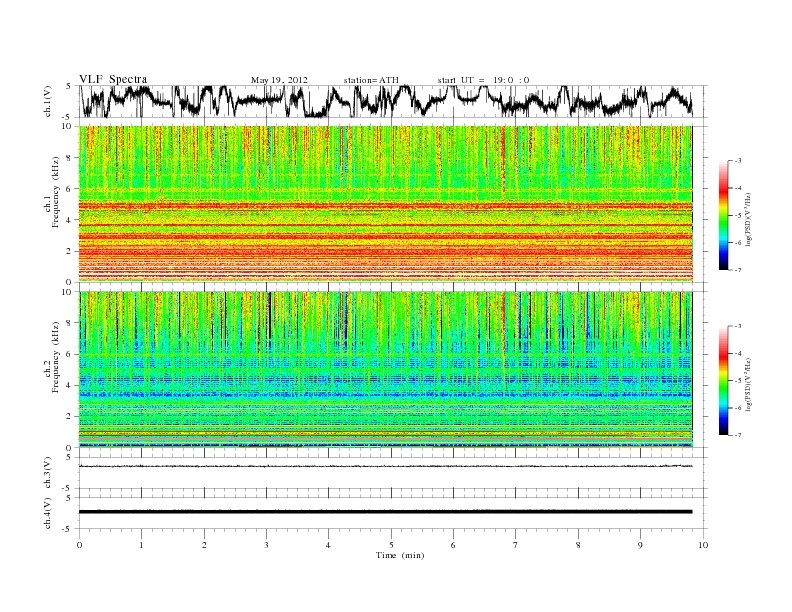This screenshot has width=792, height=612.
Task: Click the "VLF Spectra" plot title
Action: coord(113,79)
